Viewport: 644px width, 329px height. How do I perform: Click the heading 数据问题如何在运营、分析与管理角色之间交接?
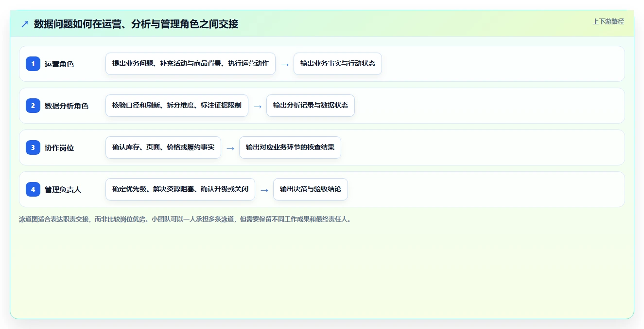click(136, 24)
